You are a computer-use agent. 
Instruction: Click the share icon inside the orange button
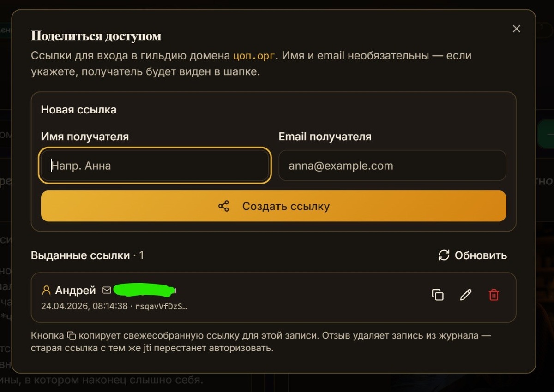tap(224, 206)
